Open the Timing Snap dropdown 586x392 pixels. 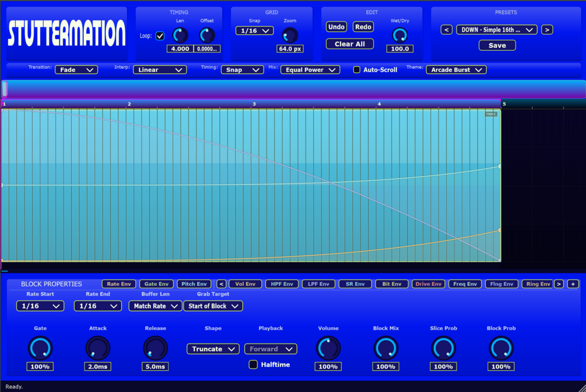[x=242, y=69]
